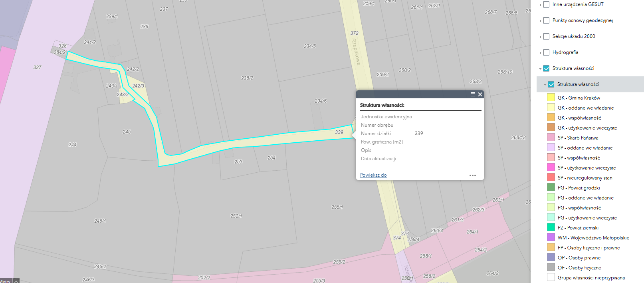Collapse the nested Struktura własności legend
The width and height of the screenshot is (644, 283).
coord(545,85)
